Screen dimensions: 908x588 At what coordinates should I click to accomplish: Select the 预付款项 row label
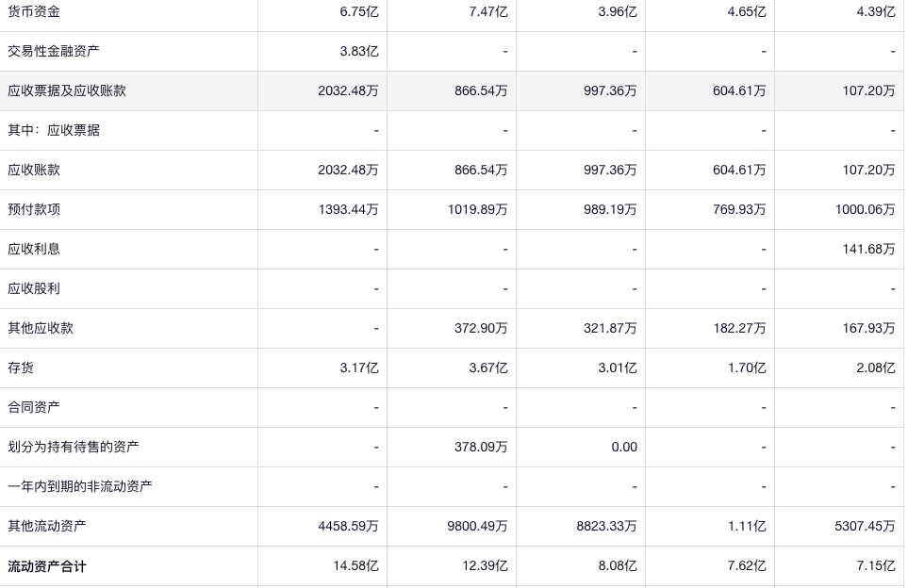click(x=34, y=209)
